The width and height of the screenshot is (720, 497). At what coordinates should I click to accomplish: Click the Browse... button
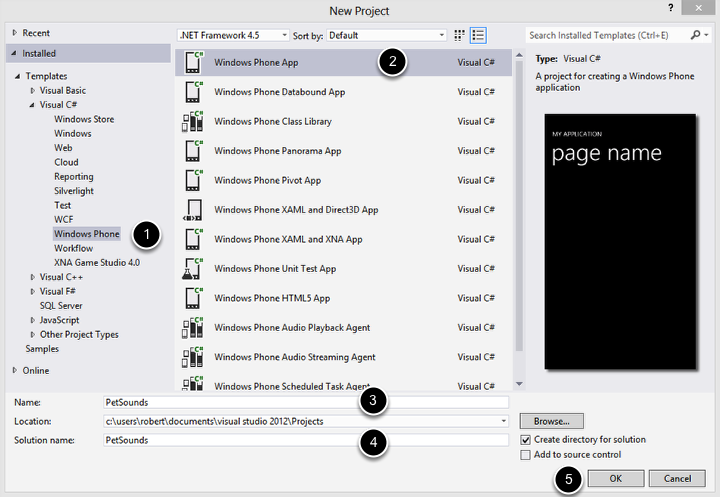pyautogui.click(x=551, y=421)
